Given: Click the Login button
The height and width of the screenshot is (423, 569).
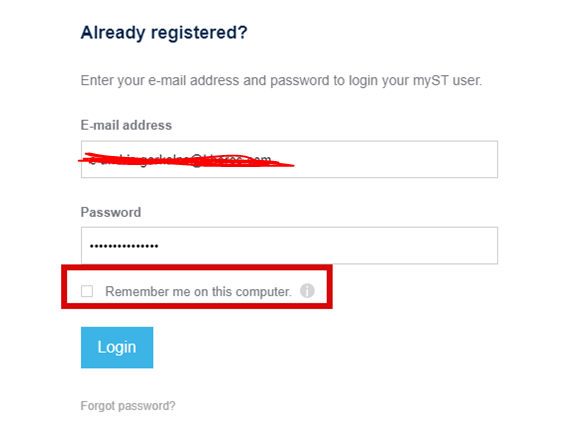Looking at the screenshot, I should tap(117, 348).
